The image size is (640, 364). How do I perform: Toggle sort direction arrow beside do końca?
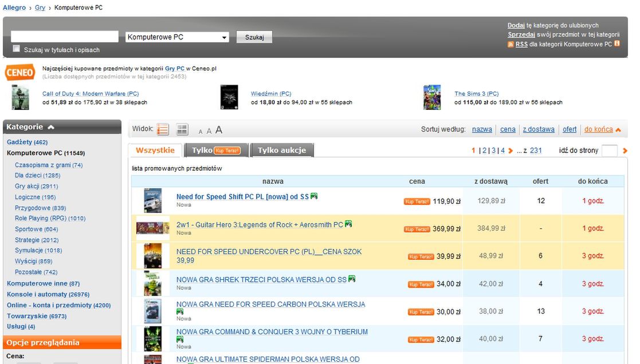[x=618, y=129]
